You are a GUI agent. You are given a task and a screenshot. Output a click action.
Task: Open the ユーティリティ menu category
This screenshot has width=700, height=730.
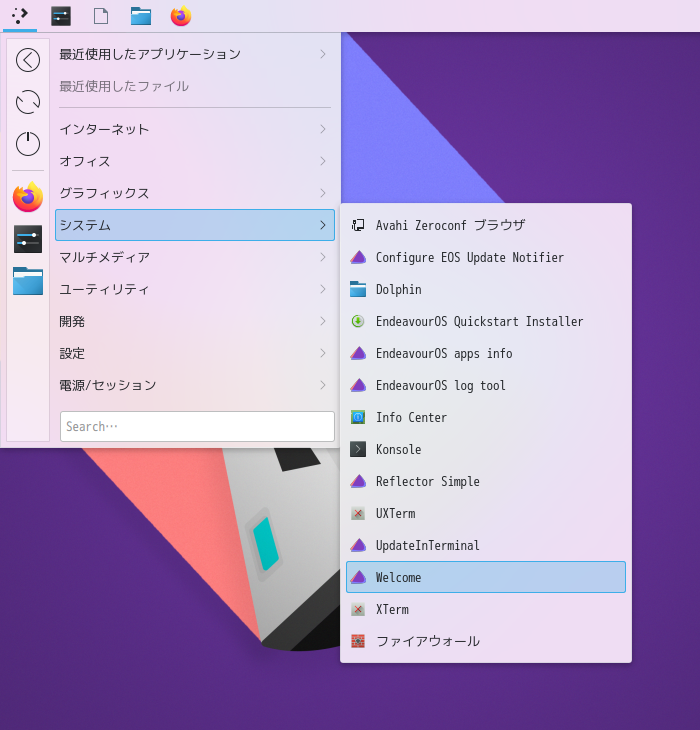pos(195,289)
